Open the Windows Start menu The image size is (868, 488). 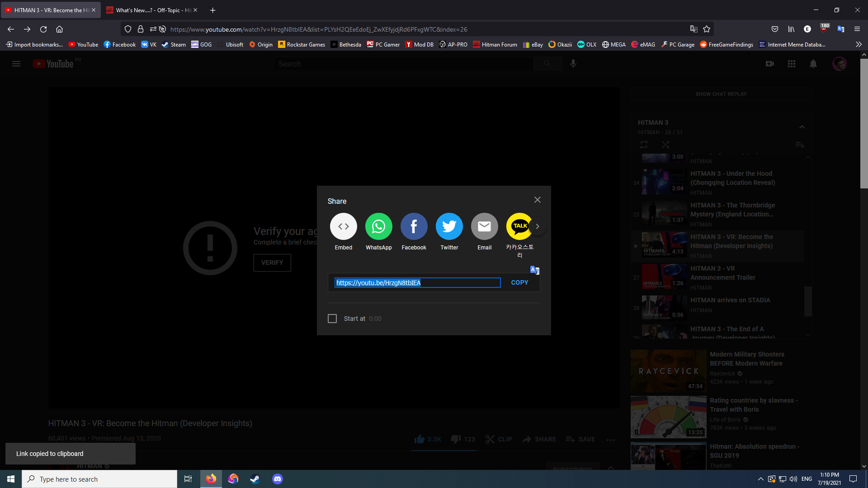[x=11, y=479]
